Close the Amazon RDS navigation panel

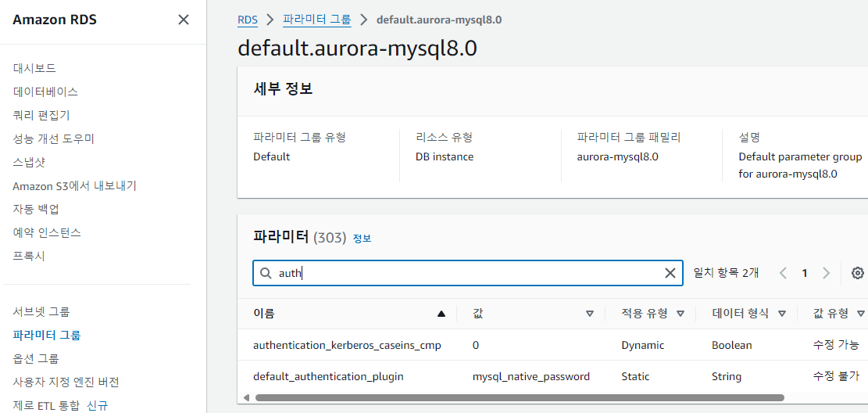point(184,20)
